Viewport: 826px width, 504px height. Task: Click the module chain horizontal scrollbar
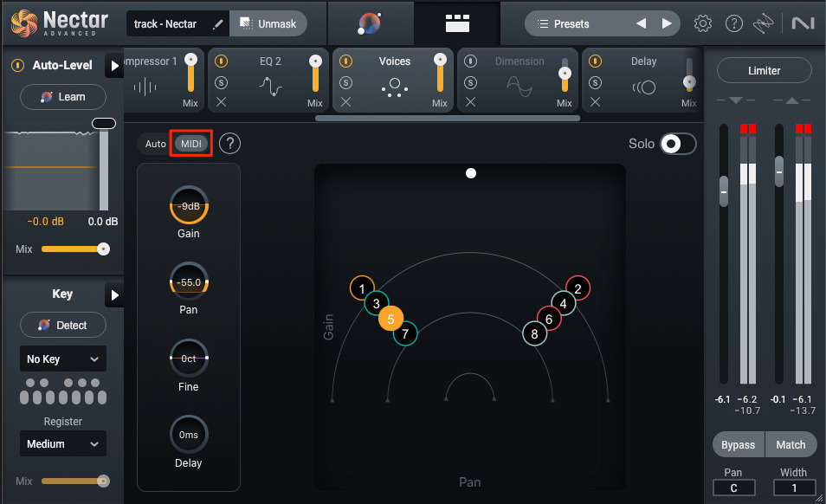(448, 119)
